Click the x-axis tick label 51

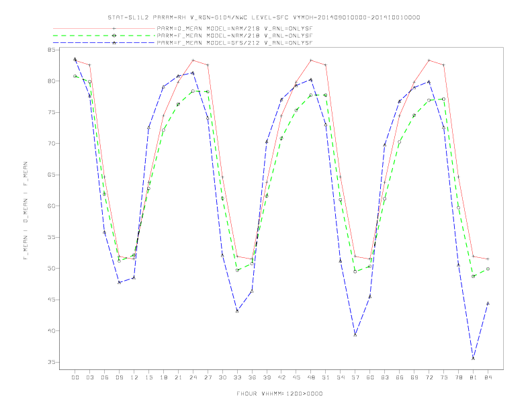[x=326, y=377]
